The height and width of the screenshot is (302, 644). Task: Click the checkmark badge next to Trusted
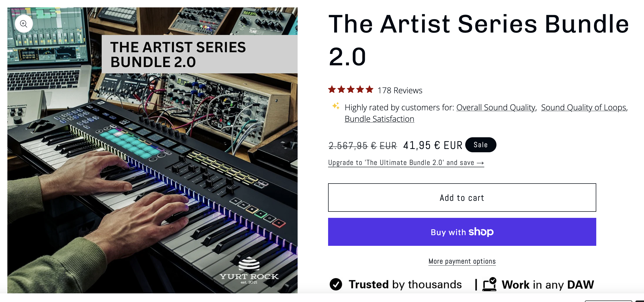[336, 284]
